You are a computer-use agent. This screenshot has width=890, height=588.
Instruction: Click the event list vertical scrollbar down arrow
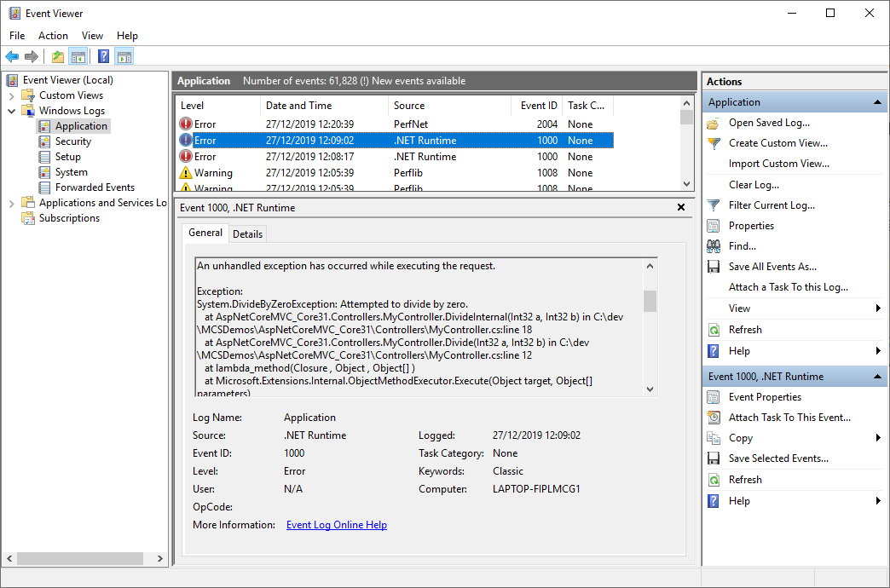click(687, 184)
